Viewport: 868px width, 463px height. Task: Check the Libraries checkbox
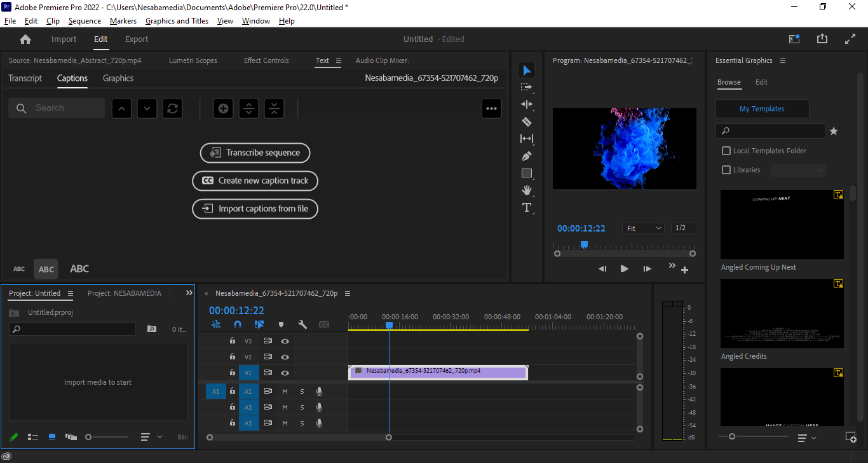coord(726,170)
